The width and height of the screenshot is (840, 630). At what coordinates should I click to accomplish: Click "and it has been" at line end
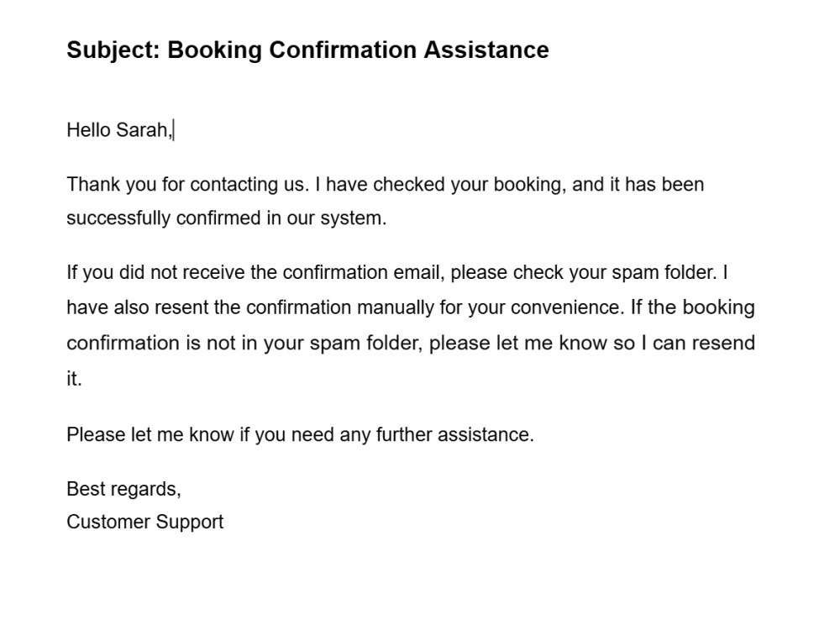tap(638, 185)
